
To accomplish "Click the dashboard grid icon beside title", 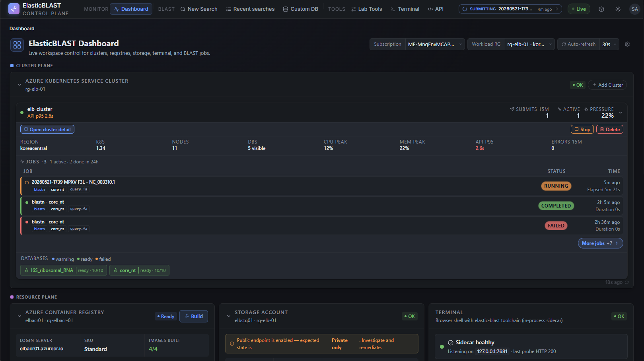I will click(17, 45).
